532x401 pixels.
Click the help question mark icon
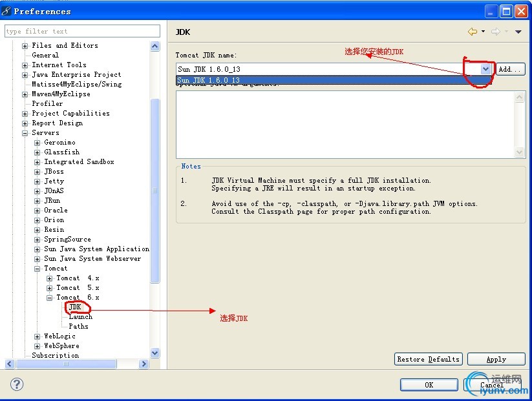(17, 384)
